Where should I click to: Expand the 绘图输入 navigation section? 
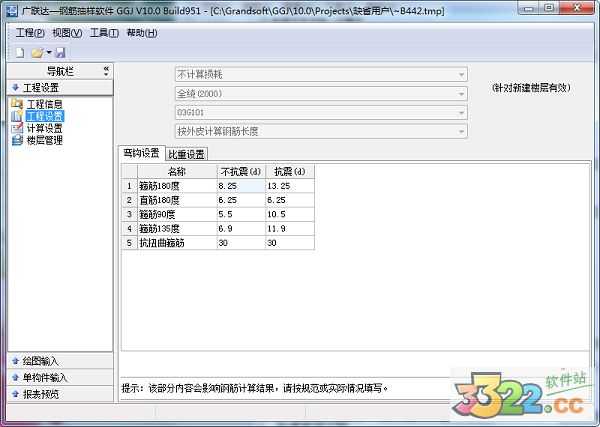point(60,361)
